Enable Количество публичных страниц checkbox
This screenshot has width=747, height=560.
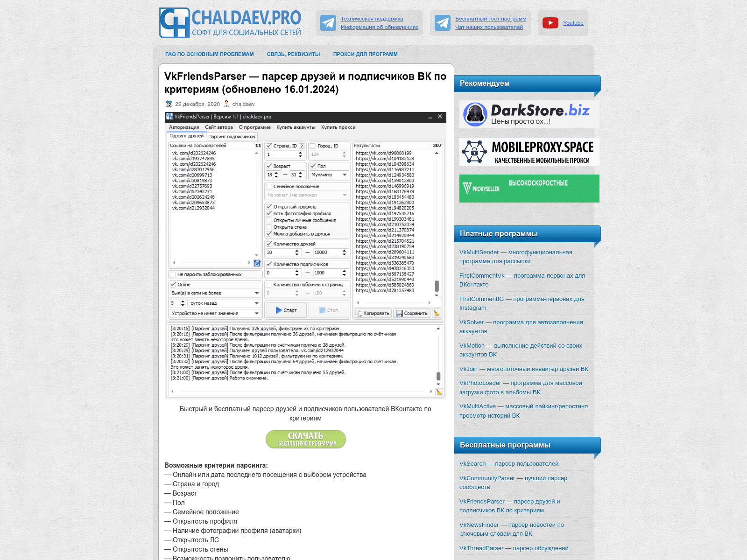[269, 285]
